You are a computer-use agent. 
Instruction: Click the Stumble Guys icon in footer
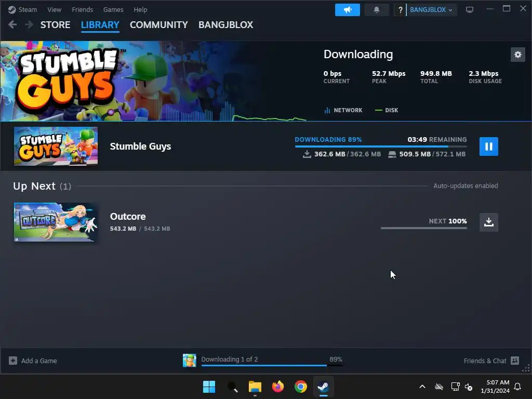pos(189,361)
